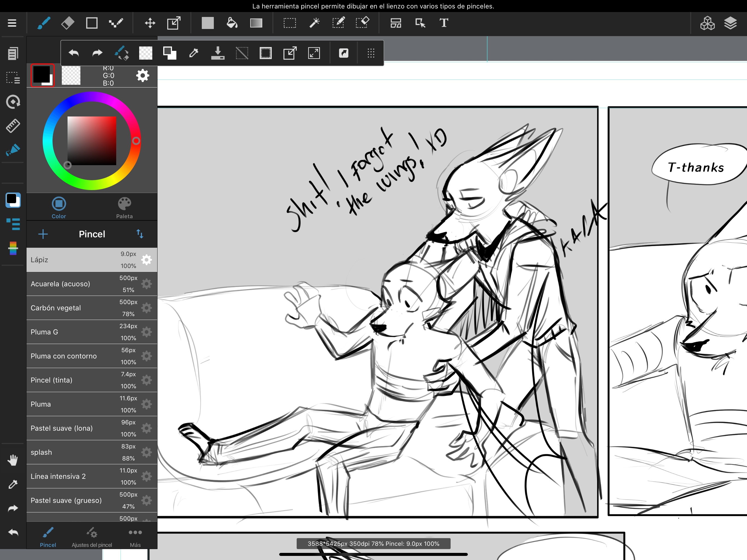Open the hamburger main menu

12,23
